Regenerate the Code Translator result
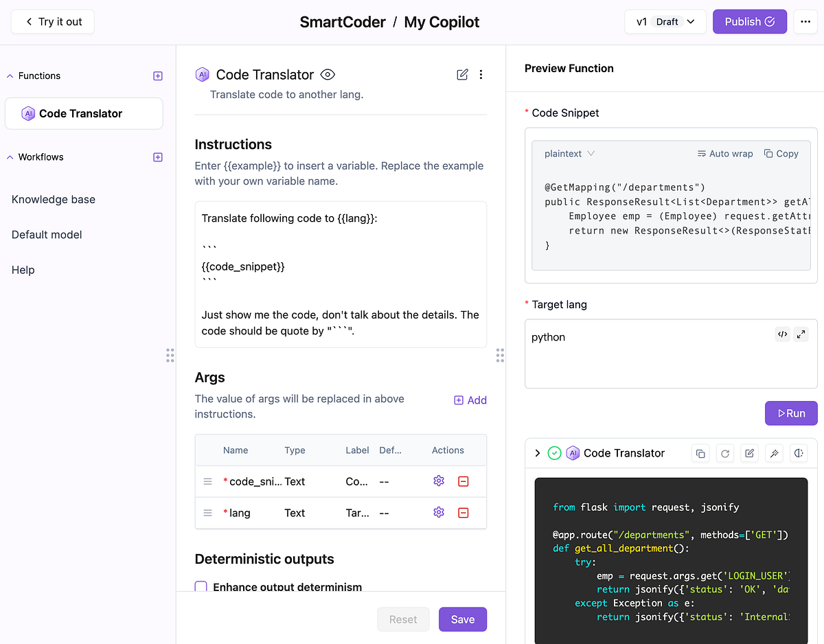The width and height of the screenshot is (824, 644). (x=724, y=453)
